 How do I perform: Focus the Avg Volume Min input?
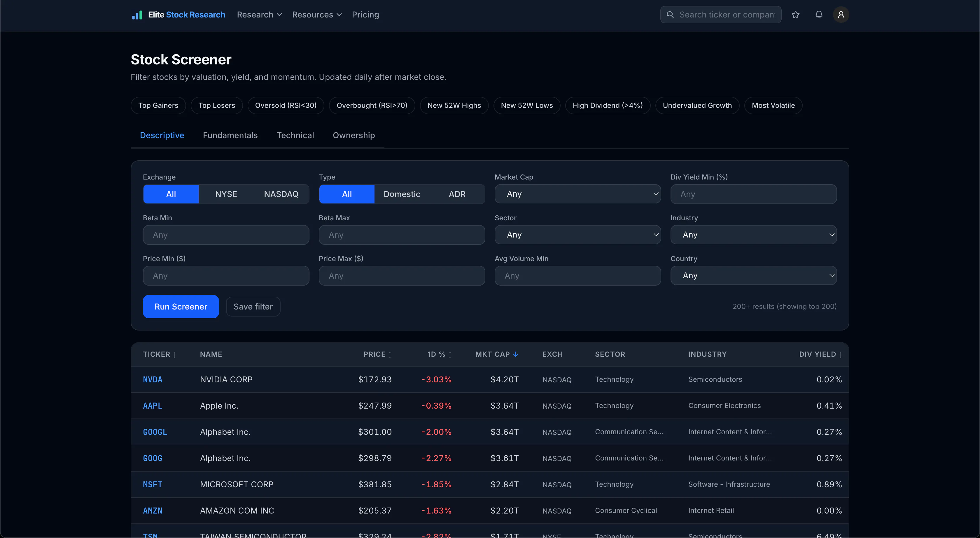(x=577, y=275)
